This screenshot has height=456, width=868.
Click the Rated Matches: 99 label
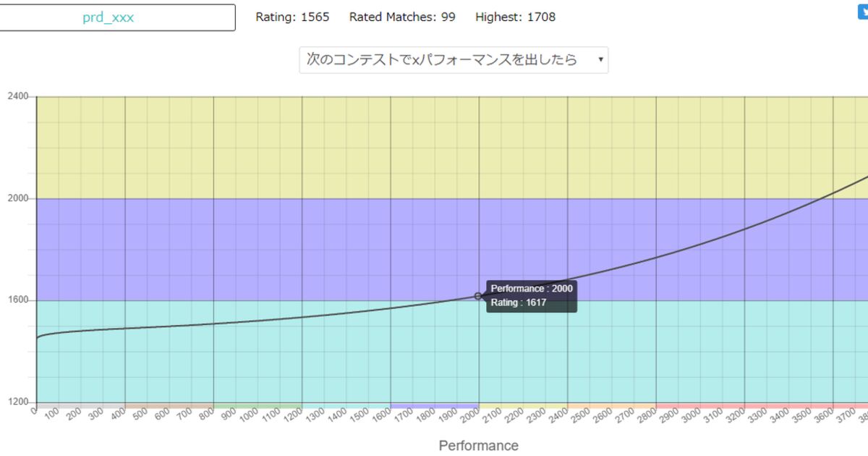tap(402, 17)
